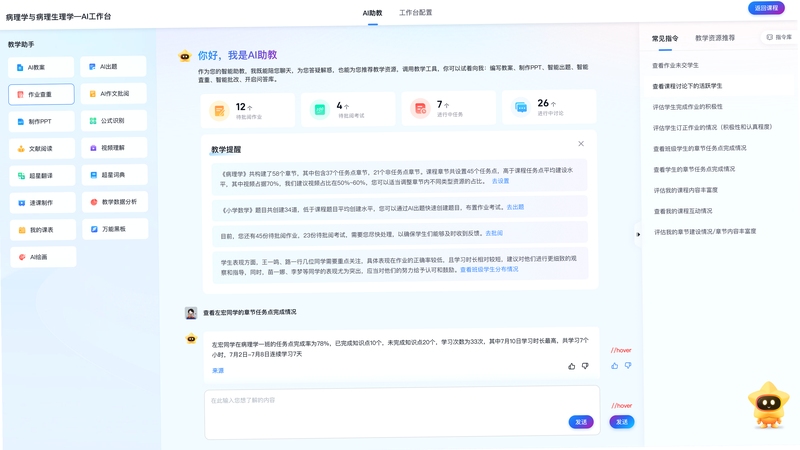Follow the 去出题 link
This screenshot has height=450, width=800.
click(515, 207)
